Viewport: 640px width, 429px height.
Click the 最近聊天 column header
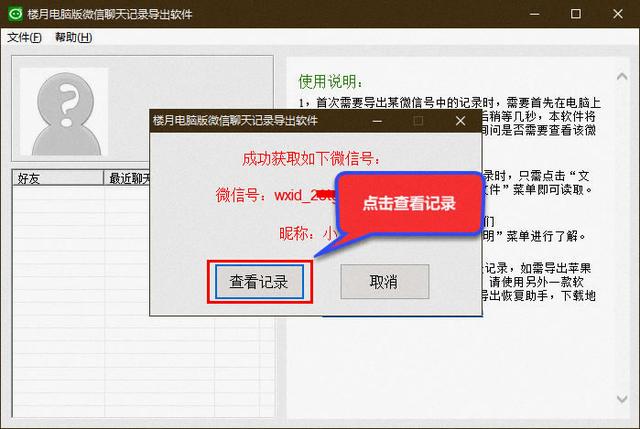click(127, 178)
